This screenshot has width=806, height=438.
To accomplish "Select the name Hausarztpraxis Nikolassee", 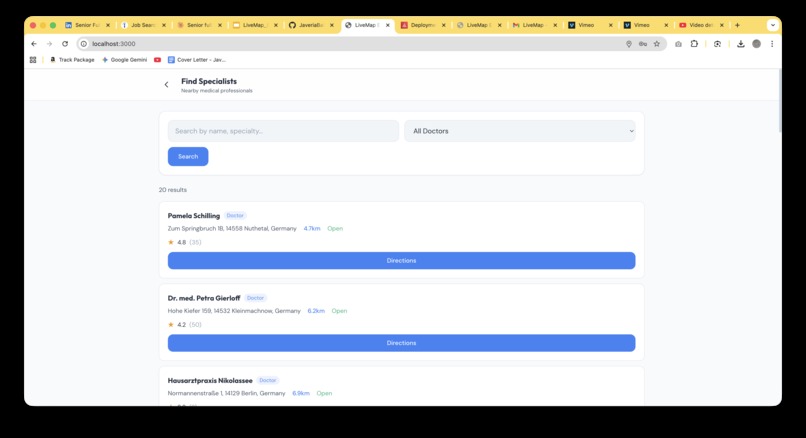I will [x=210, y=381].
